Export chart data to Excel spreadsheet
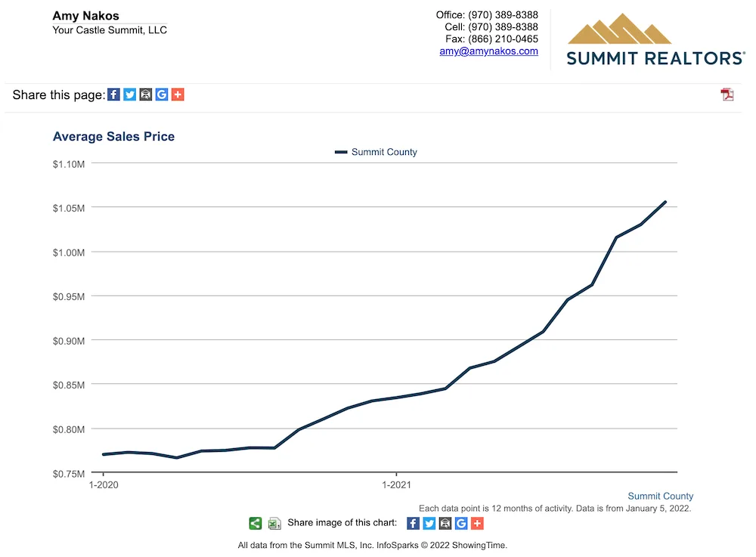 click(x=274, y=523)
